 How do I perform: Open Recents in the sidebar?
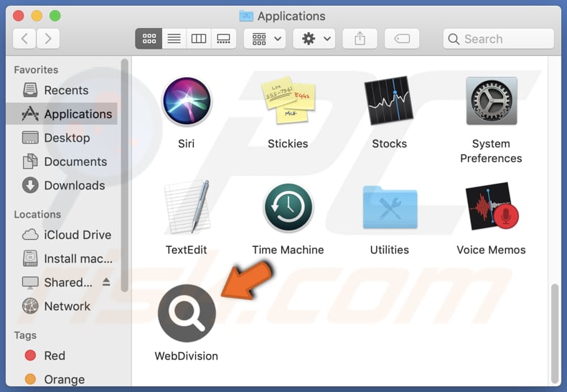click(62, 90)
